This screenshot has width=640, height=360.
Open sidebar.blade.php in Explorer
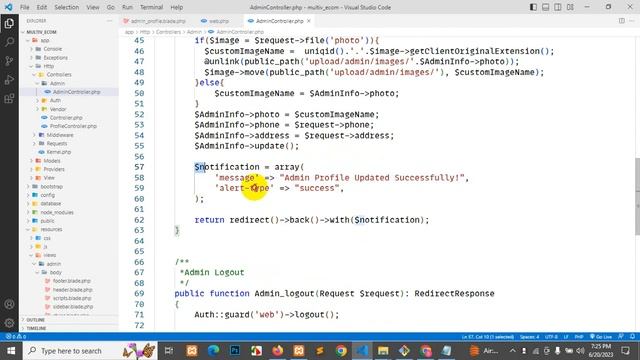pyautogui.click(x=69, y=307)
